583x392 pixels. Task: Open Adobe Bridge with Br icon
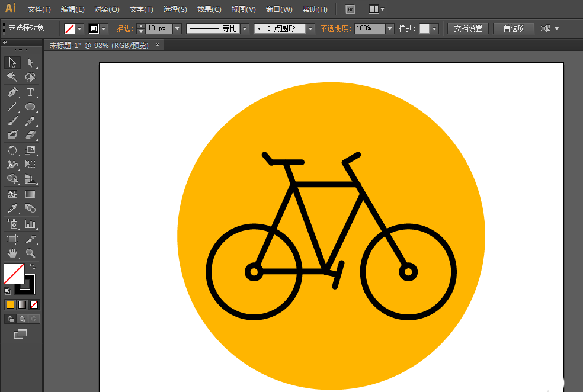(x=350, y=9)
